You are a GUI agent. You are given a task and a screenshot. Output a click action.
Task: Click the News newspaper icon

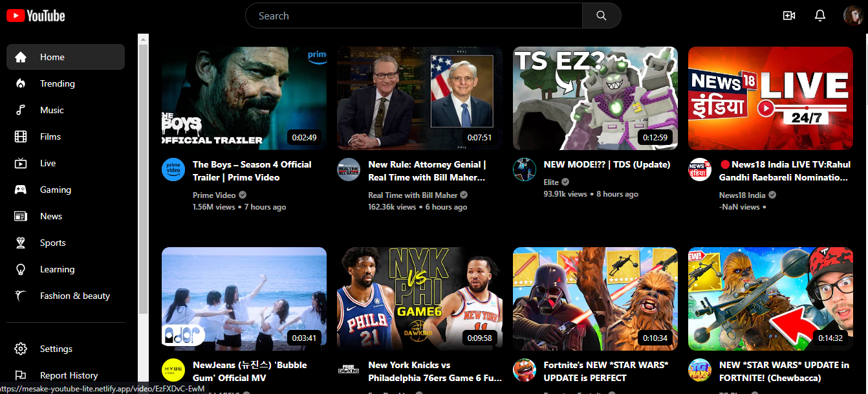pos(21,216)
